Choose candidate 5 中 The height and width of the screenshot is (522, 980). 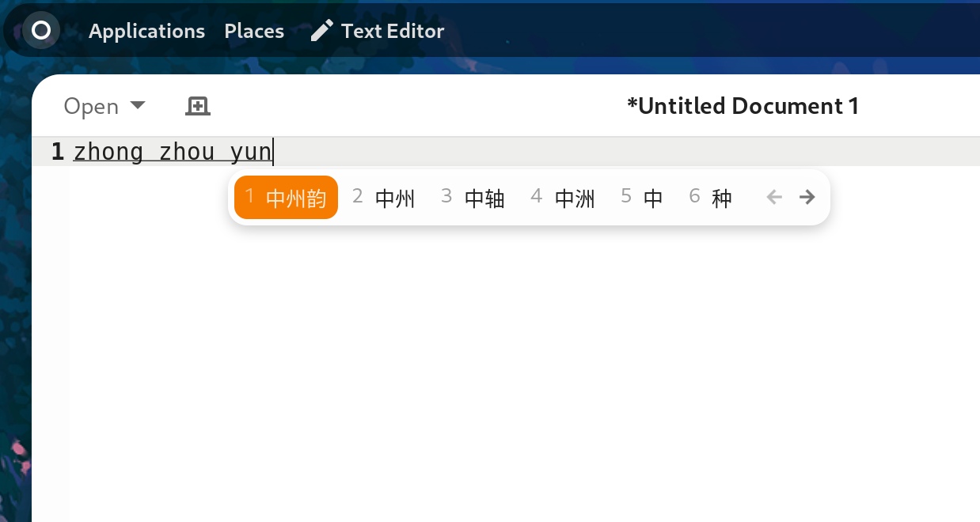(642, 198)
